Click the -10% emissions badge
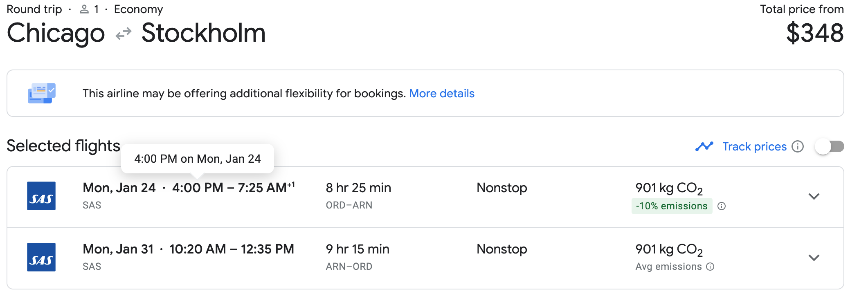868x305 pixels. pyautogui.click(x=671, y=206)
